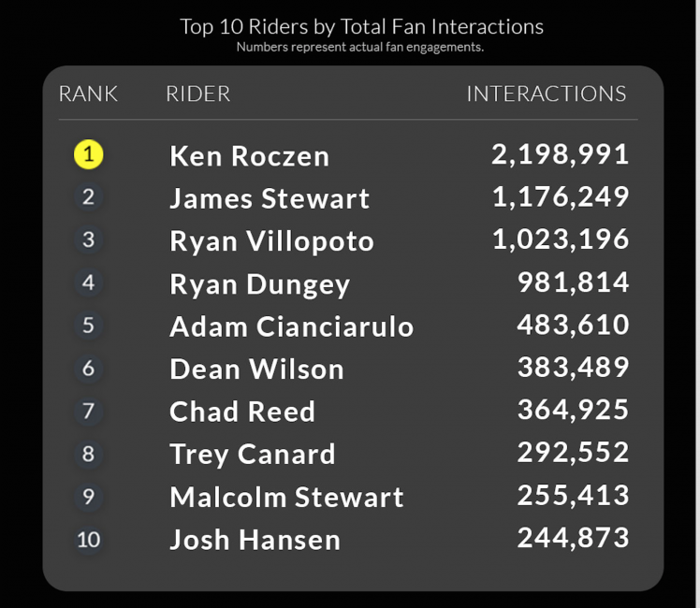Click Trey Canard's name
This screenshot has height=608, width=700.
click(252, 455)
